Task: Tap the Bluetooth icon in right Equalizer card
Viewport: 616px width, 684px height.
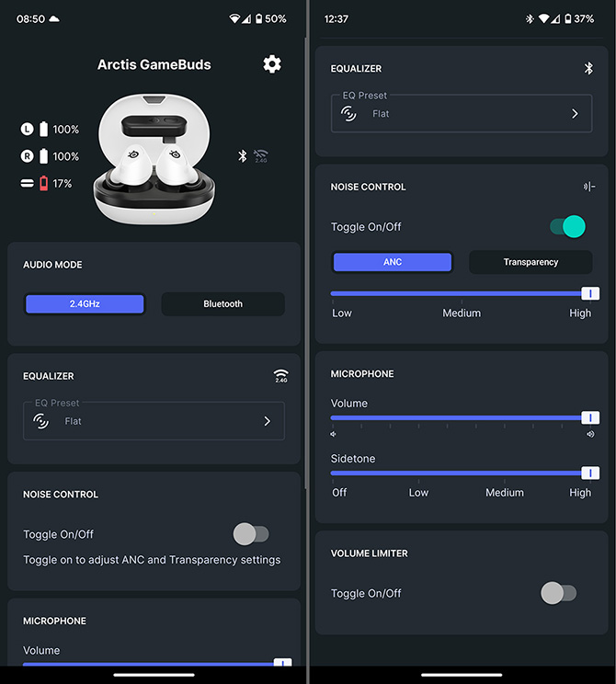Action: (x=588, y=68)
